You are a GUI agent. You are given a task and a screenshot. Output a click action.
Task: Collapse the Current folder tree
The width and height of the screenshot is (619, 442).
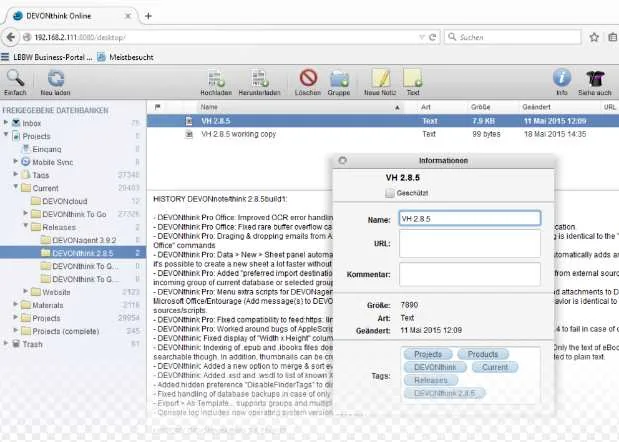(16, 187)
